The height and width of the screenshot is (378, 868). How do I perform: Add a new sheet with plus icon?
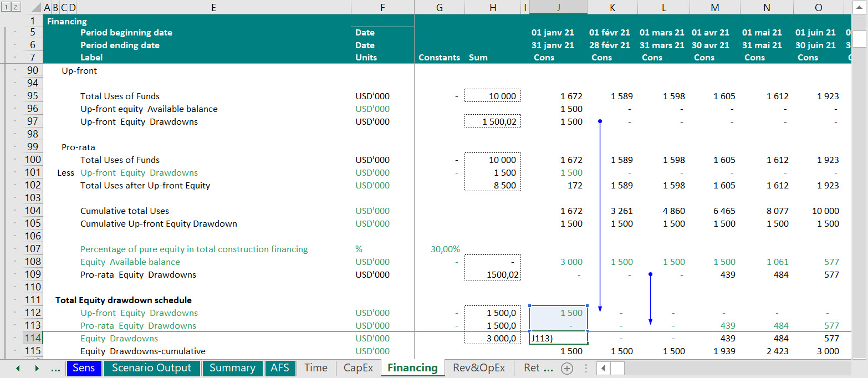tap(566, 368)
